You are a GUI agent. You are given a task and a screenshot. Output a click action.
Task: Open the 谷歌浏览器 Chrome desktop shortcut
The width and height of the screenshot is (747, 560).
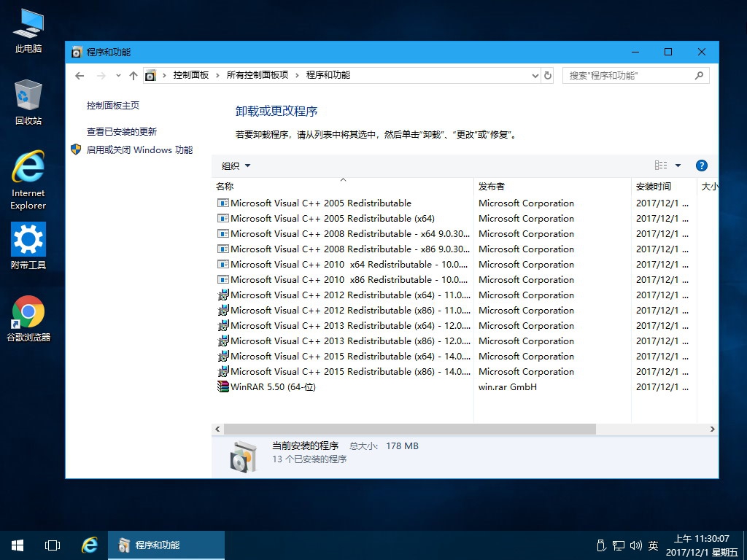coord(28,318)
